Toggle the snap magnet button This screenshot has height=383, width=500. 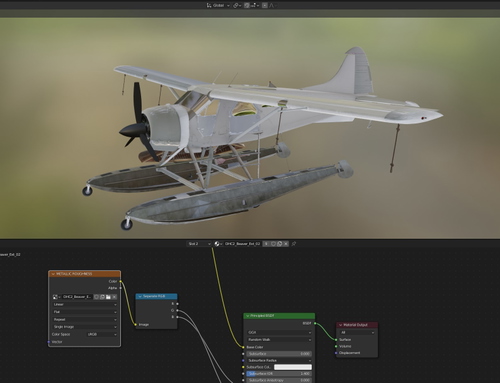click(x=247, y=5)
